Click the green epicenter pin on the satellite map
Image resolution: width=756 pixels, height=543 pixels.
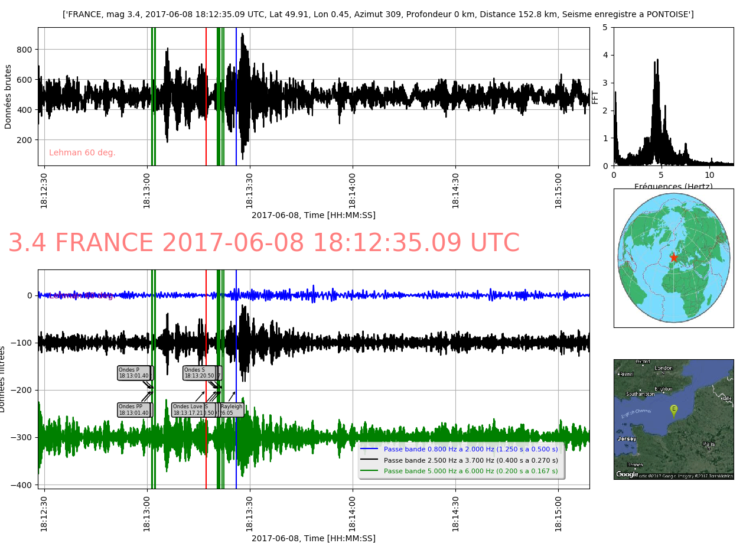click(x=673, y=409)
